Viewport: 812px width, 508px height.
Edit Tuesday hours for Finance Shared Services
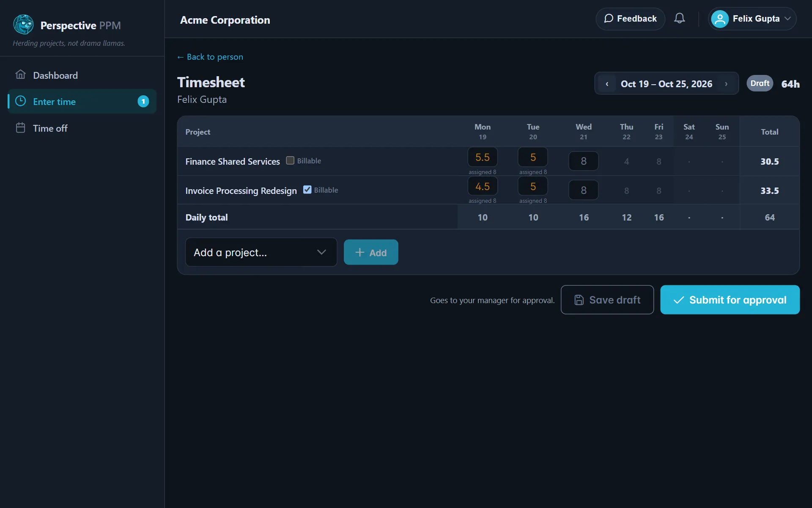(533, 157)
